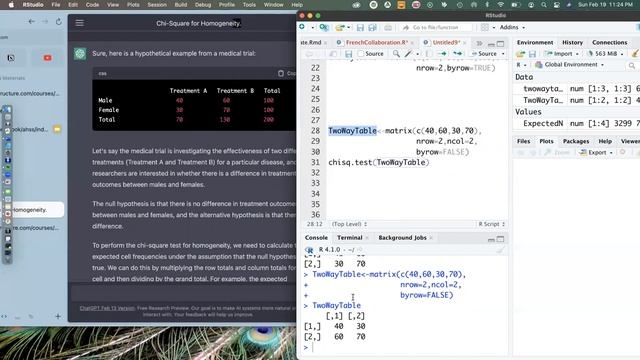Click the ExpectedN value row
This screenshot has width=640, height=360.
coord(576,123)
